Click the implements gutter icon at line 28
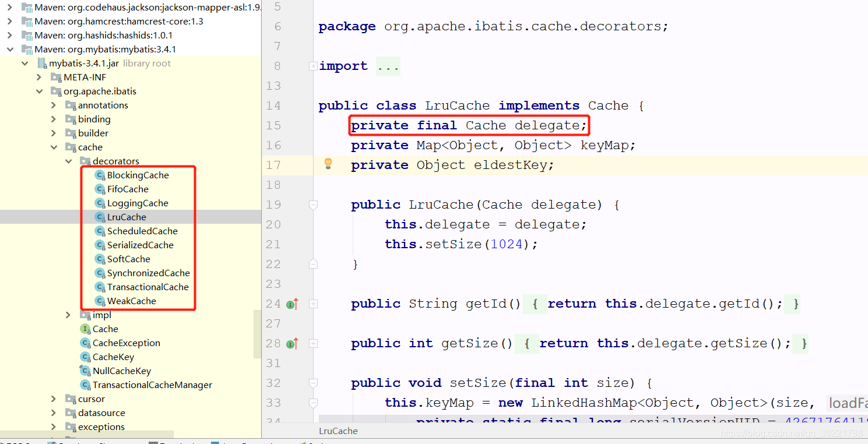Viewport: 868px width, 444px height. (293, 343)
